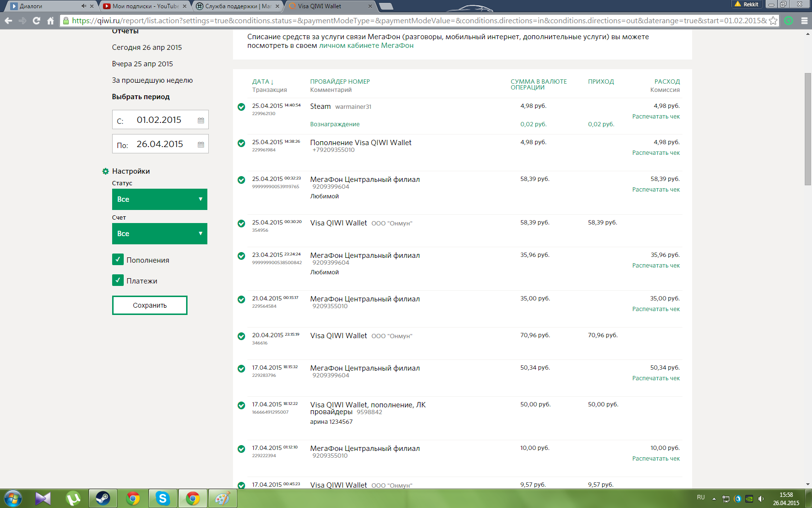Click the new tab button
This screenshot has width=812, height=508.
[386, 6]
